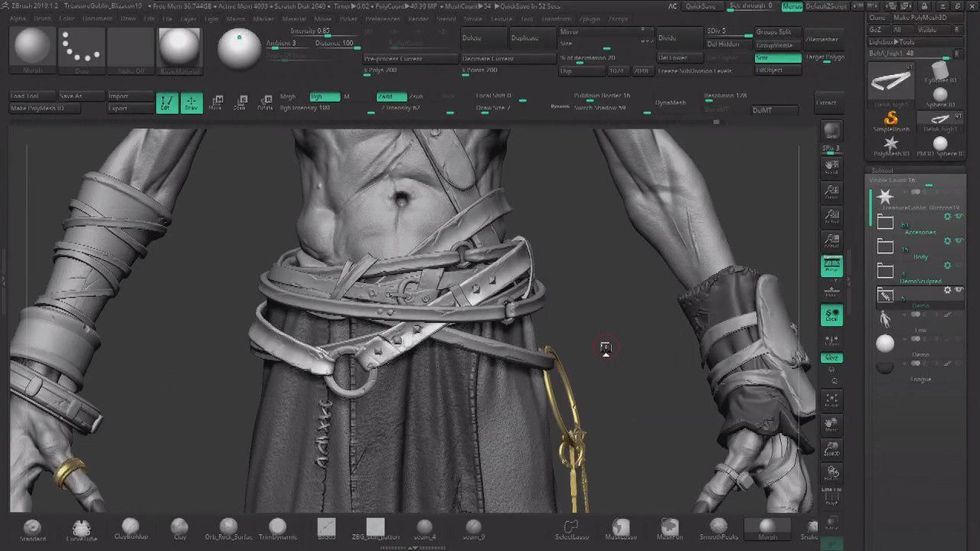Toggle the Rgb channel button

[x=325, y=96]
